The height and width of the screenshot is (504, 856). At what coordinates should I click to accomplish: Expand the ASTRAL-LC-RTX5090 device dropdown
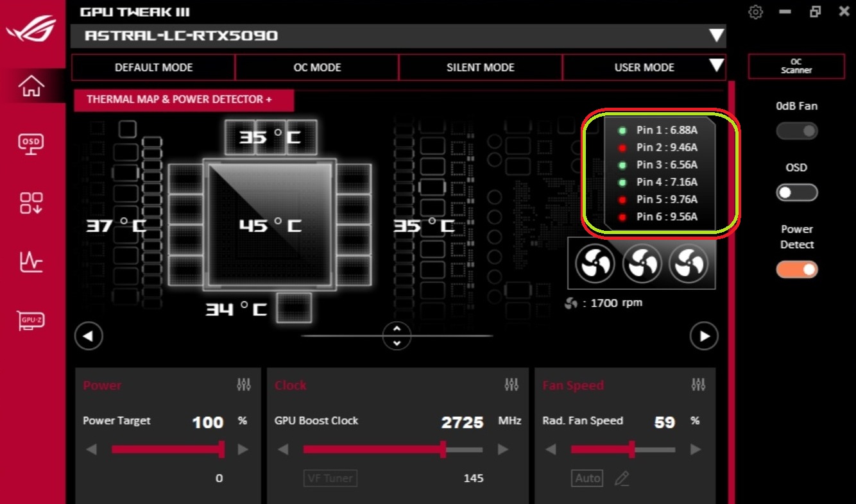coord(716,36)
